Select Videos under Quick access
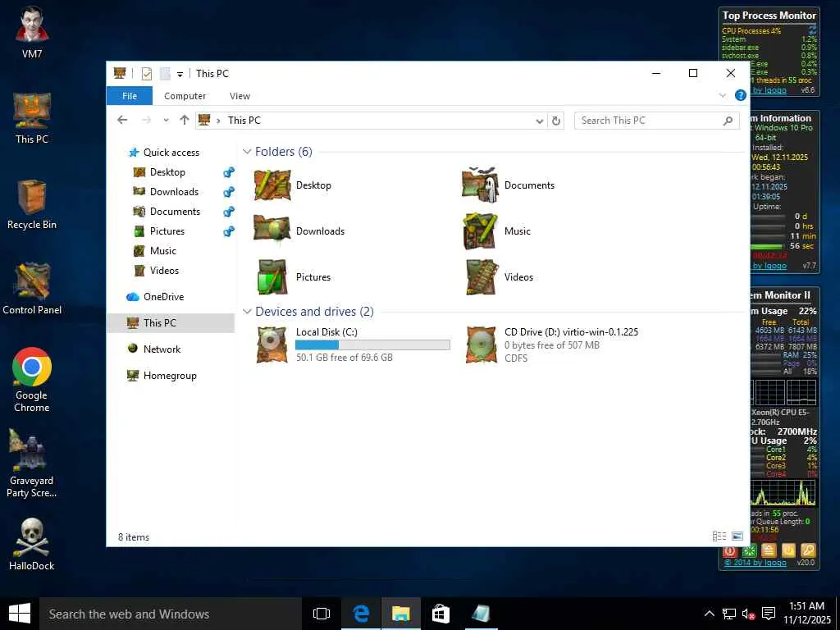Viewport: 840px width, 630px height. [164, 271]
